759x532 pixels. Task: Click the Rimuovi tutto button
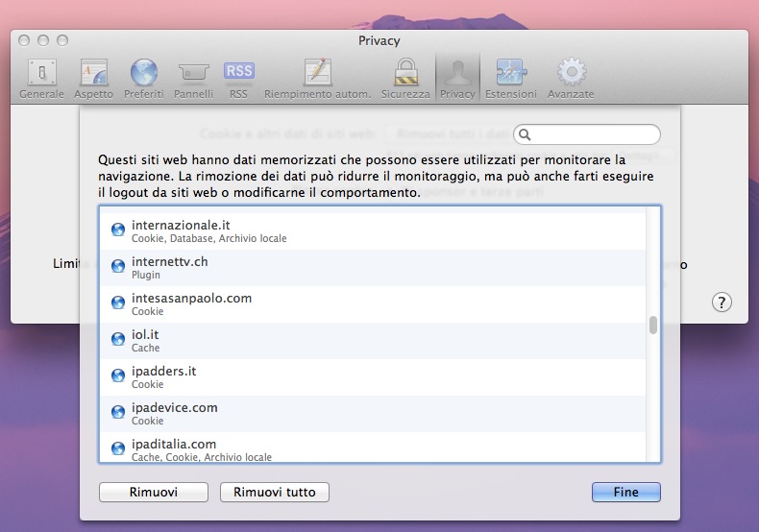click(x=275, y=493)
